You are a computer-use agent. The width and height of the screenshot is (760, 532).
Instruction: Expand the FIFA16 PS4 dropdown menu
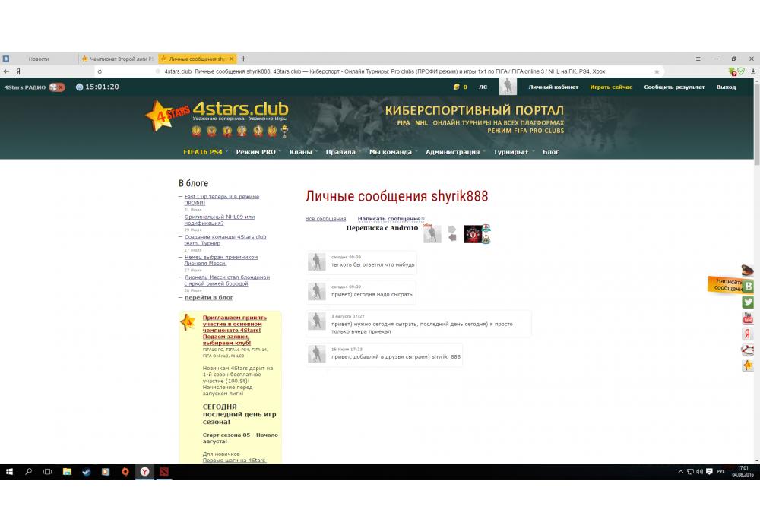point(205,152)
